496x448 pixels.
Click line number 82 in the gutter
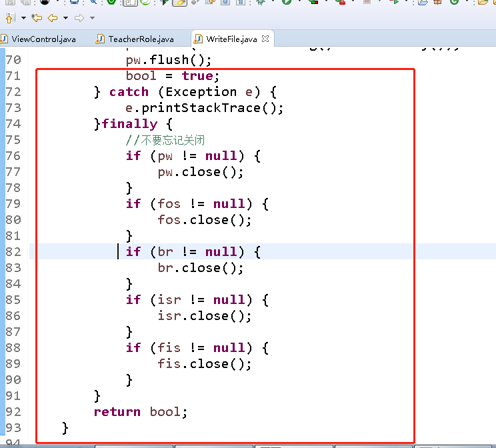[13, 252]
